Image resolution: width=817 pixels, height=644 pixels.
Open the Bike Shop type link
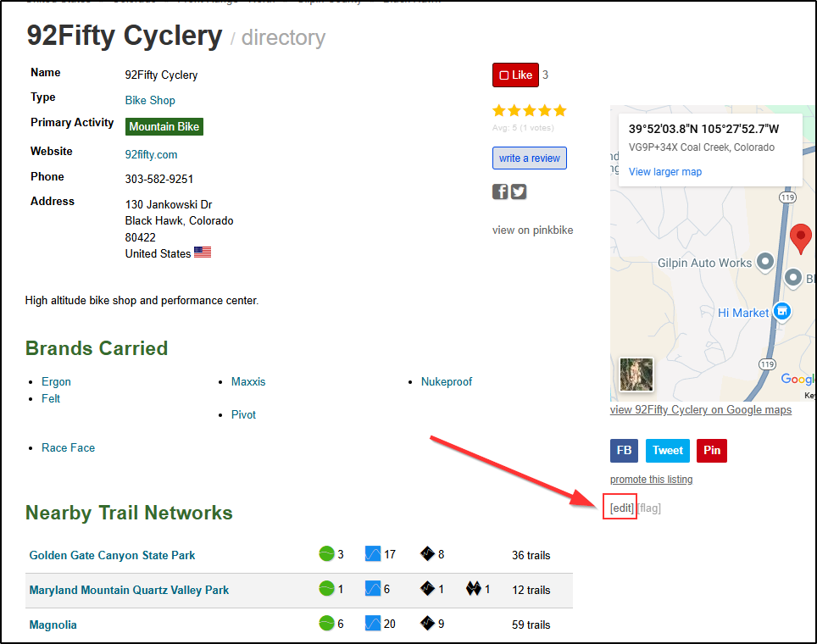coord(150,100)
